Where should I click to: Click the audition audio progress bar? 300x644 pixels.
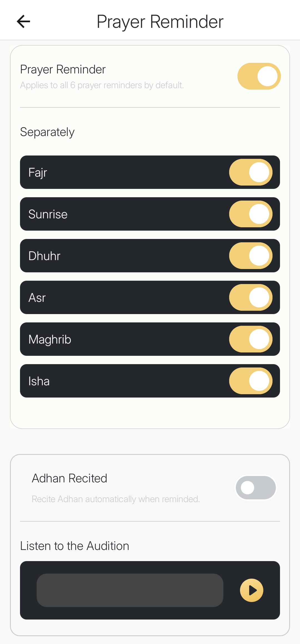click(130, 590)
